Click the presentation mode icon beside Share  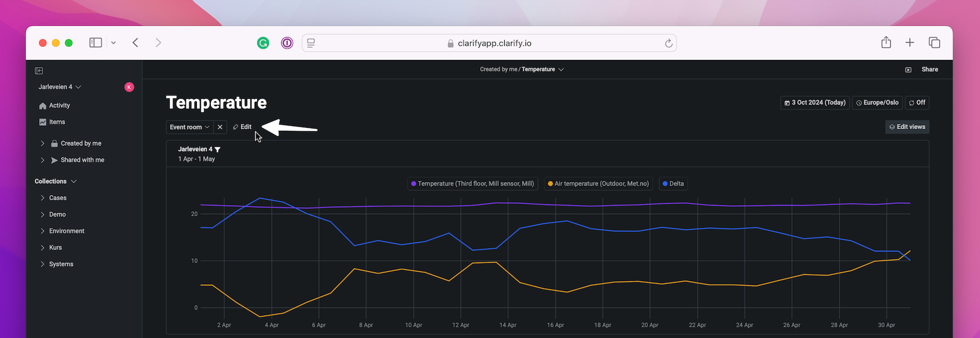(908, 70)
